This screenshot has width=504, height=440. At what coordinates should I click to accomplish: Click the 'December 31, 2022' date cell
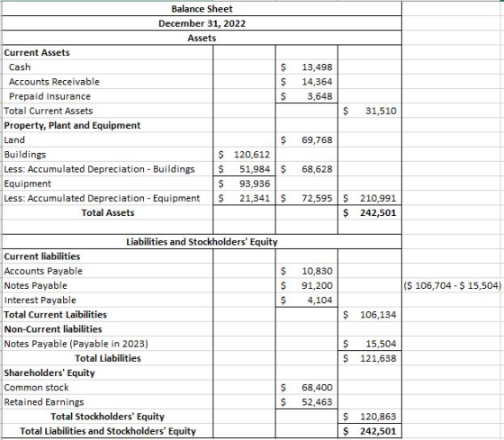click(x=202, y=23)
